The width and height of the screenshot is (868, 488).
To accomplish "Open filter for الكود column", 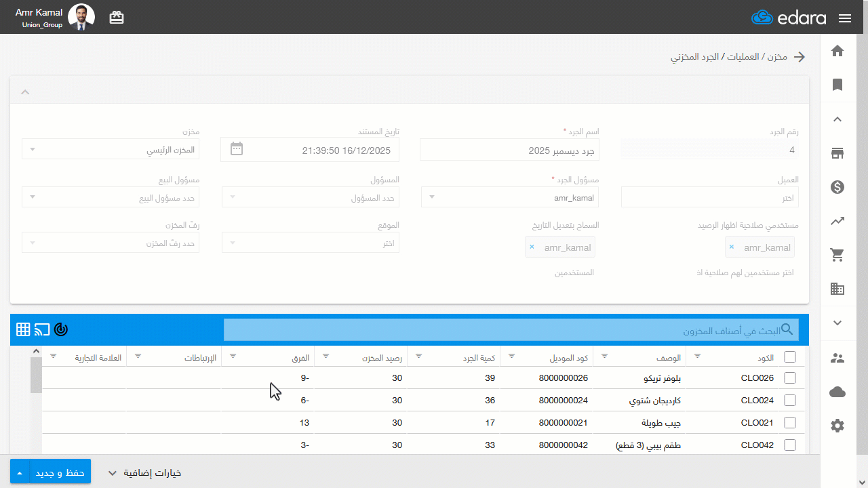I will (x=698, y=356).
